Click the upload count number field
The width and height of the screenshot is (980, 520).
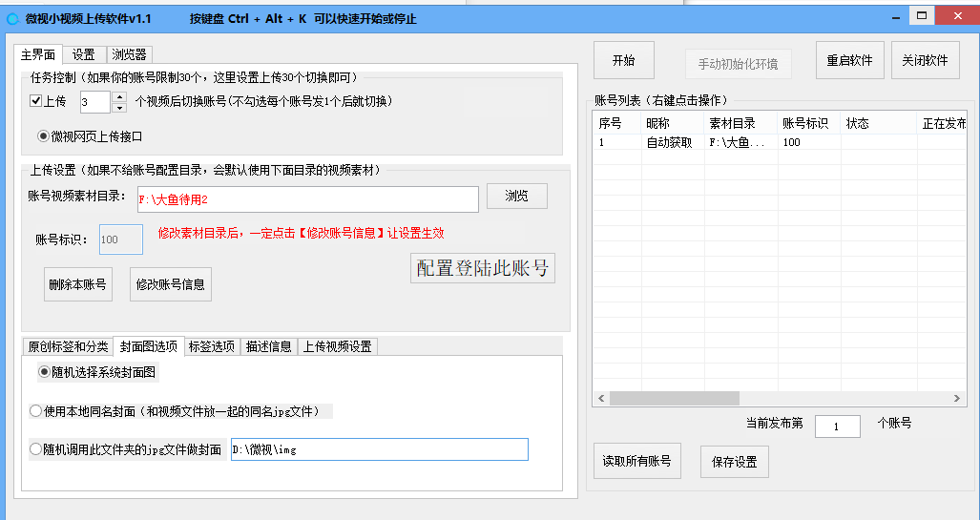(95, 102)
